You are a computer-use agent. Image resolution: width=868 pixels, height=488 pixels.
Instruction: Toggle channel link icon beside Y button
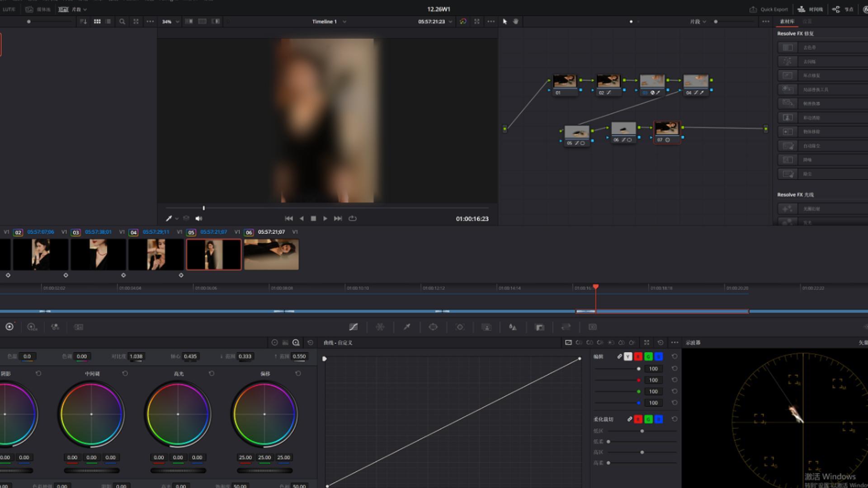point(619,357)
